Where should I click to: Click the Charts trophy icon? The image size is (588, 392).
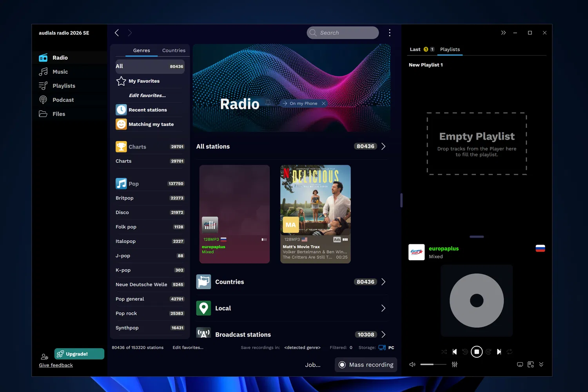point(121,147)
